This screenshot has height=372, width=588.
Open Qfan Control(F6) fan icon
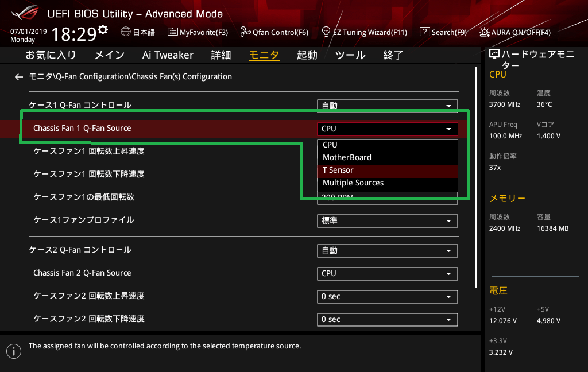pos(245,32)
